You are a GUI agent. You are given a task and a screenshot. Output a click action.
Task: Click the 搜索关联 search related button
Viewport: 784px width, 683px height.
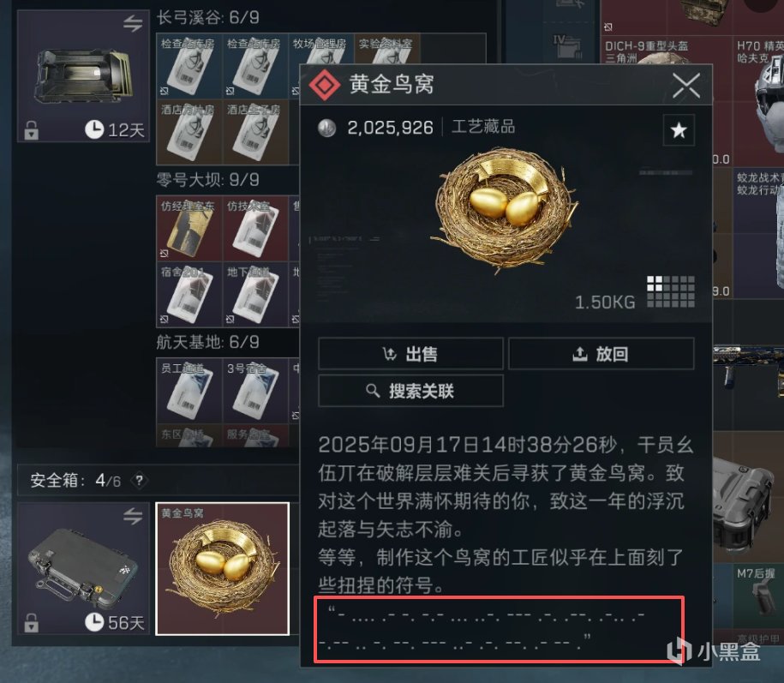coord(410,391)
